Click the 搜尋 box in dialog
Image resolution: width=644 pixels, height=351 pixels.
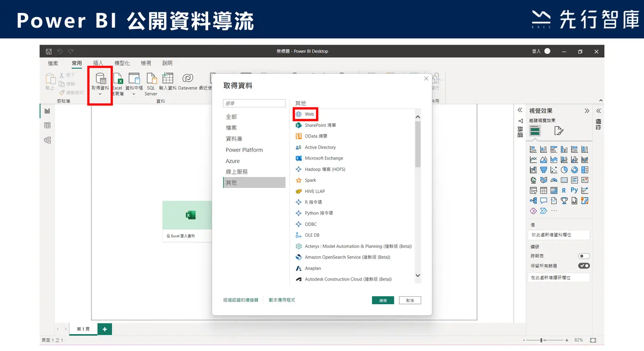[x=254, y=103]
